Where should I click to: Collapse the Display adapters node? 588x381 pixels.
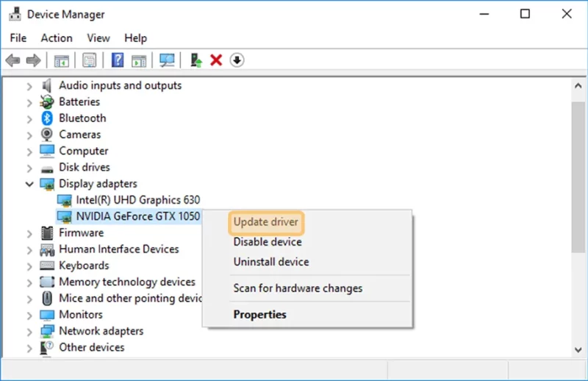click(x=29, y=184)
